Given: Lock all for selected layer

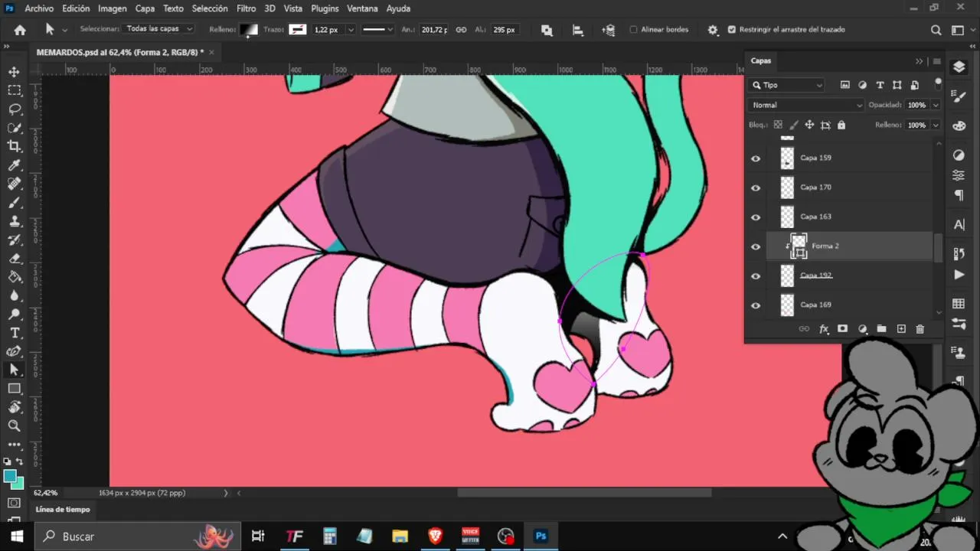Looking at the screenshot, I should [x=841, y=125].
